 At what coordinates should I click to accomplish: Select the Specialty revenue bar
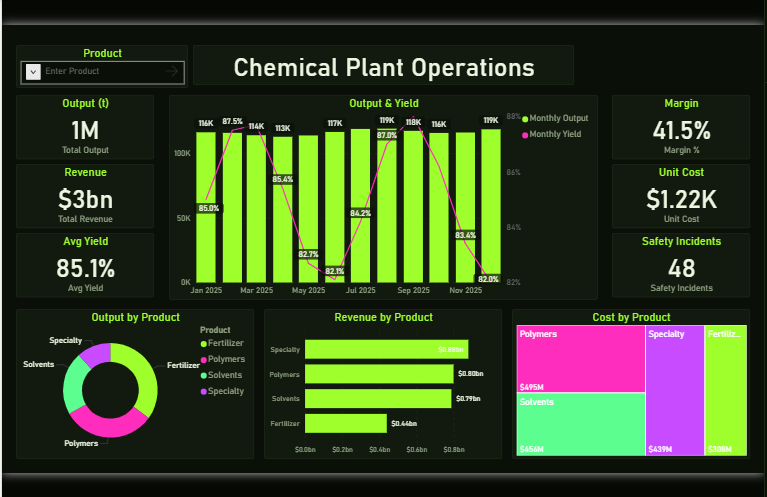(x=386, y=349)
